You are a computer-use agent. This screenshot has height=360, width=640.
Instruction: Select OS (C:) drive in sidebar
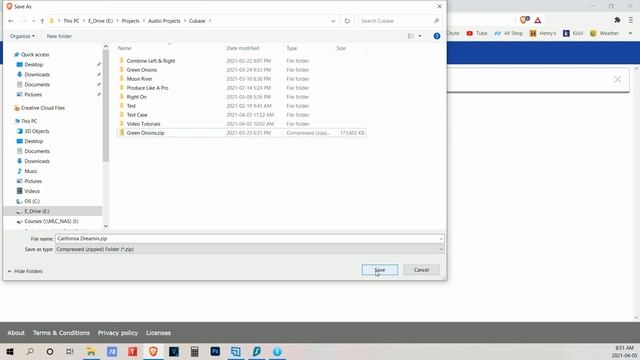(x=32, y=201)
